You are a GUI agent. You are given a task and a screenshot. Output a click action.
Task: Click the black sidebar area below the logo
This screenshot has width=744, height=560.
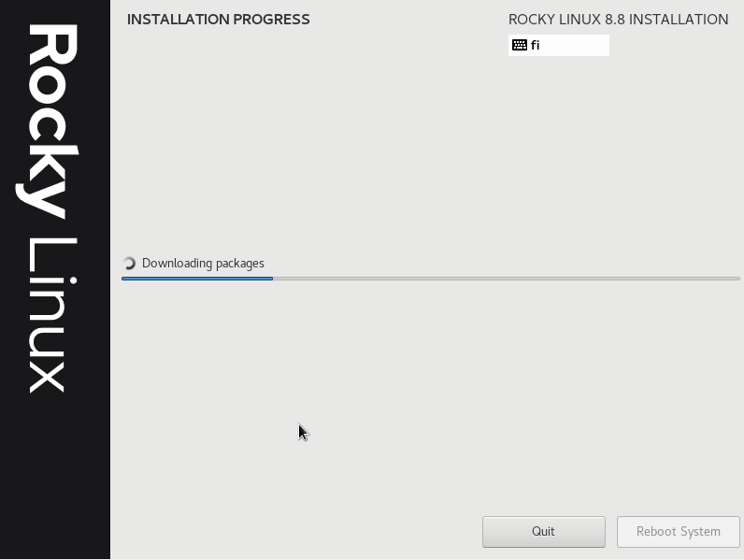point(54,477)
